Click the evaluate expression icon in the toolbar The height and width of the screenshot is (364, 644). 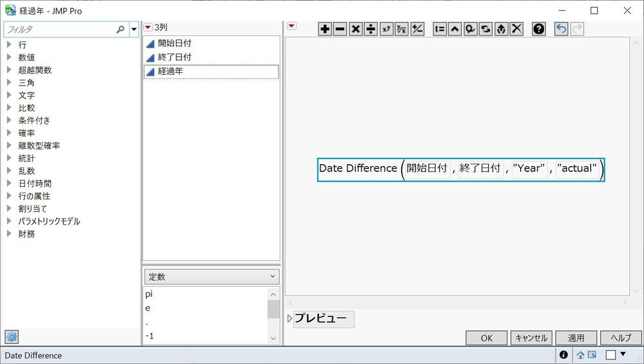click(501, 29)
